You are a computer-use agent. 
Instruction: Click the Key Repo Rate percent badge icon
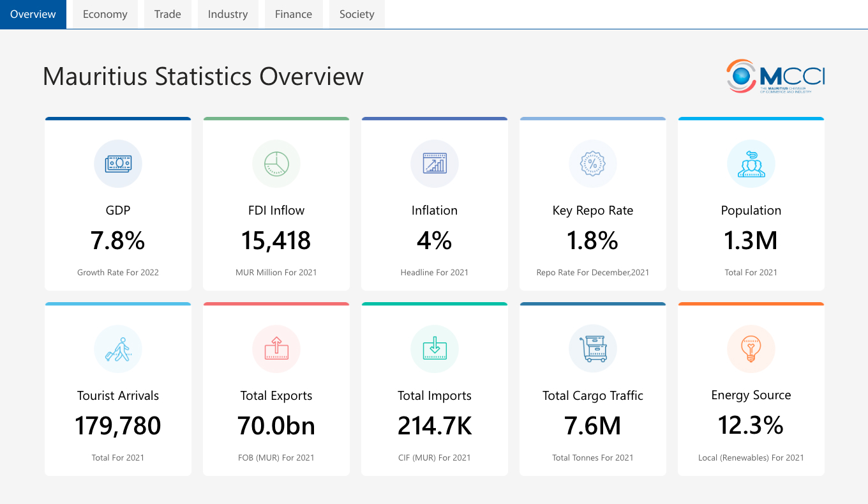tap(593, 164)
